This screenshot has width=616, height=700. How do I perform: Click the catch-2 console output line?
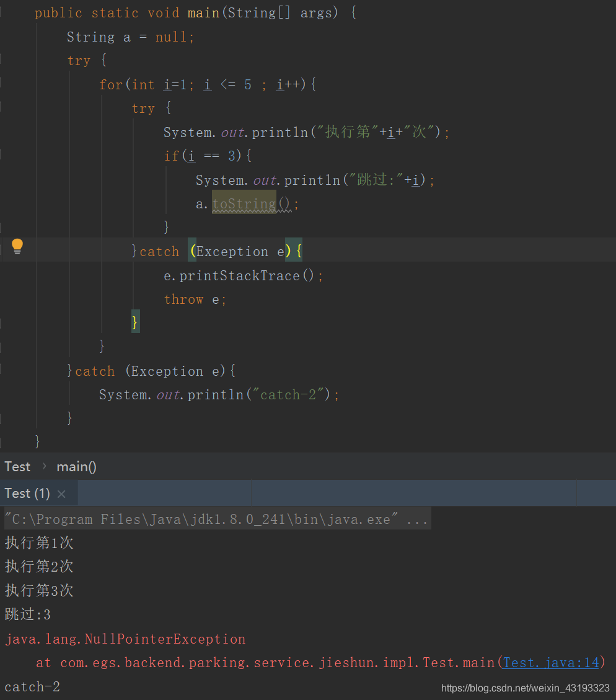pos(32,686)
